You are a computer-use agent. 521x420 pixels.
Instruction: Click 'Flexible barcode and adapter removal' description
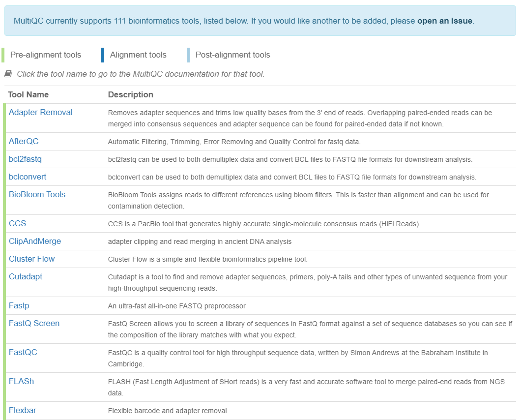click(x=168, y=411)
